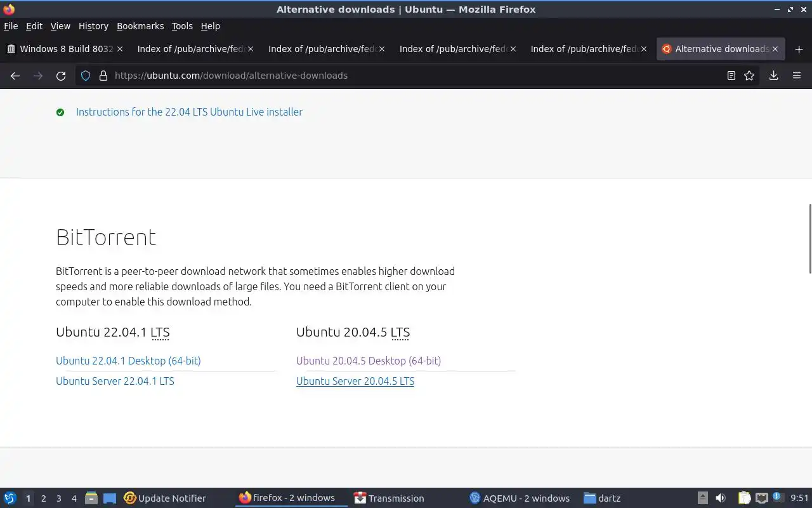Screen dimensions: 812x508
Task: Click the BitTorrent section heading
Action: pyautogui.click(x=106, y=237)
